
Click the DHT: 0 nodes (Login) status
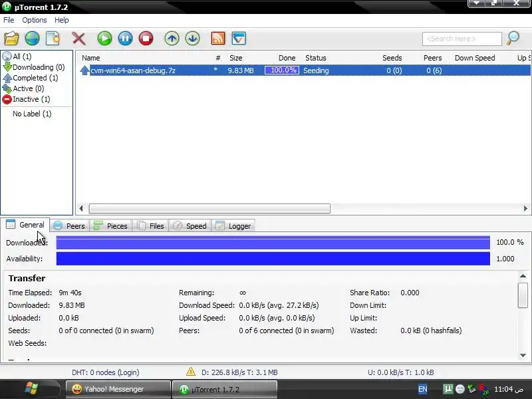click(x=106, y=372)
